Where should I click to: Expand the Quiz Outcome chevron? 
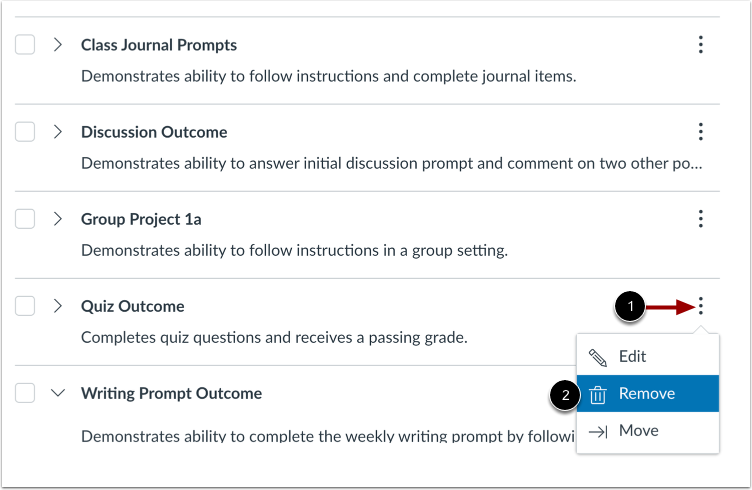57,306
